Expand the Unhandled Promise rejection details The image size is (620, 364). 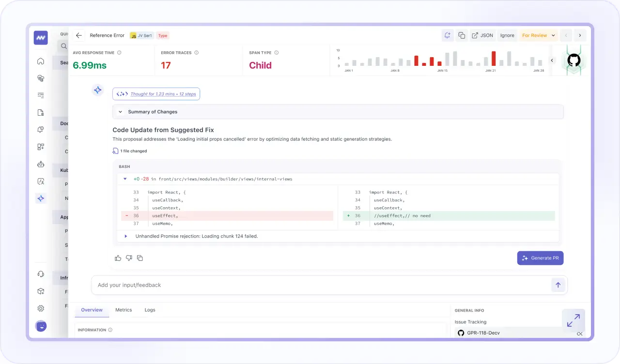[x=125, y=236]
